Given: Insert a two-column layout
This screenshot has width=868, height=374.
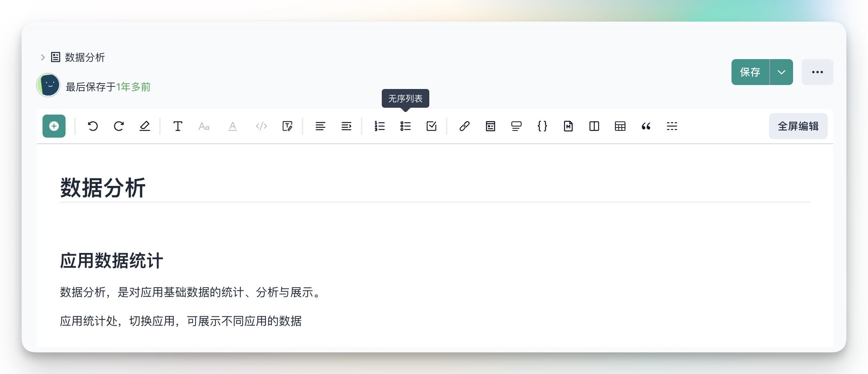Looking at the screenshot, I should tap(594, 126).
